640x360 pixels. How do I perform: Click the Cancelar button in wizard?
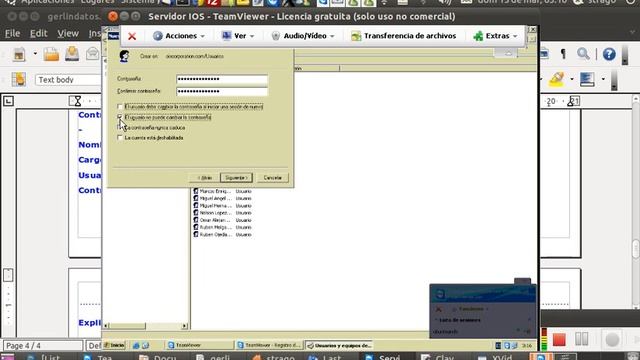click(272, 178)
